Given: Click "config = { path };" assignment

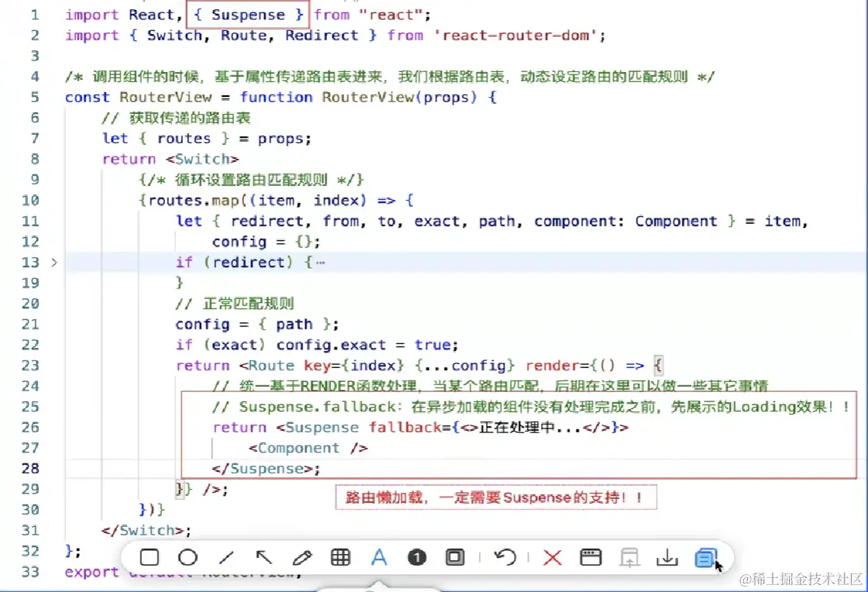Looking at the screenshot, I should tap(257, 324).
